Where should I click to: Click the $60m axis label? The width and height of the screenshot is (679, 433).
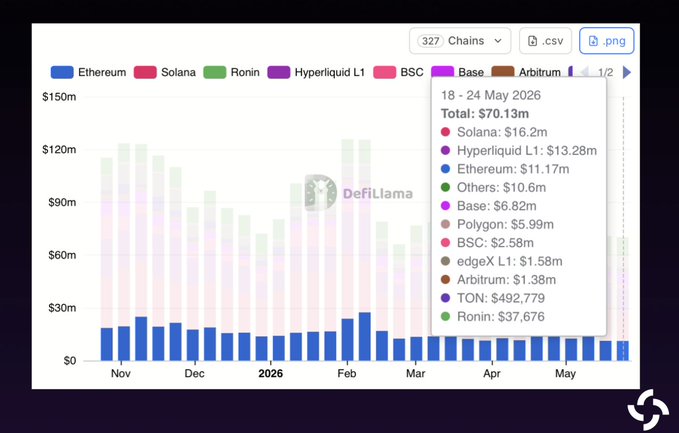(x=62, y=255)
